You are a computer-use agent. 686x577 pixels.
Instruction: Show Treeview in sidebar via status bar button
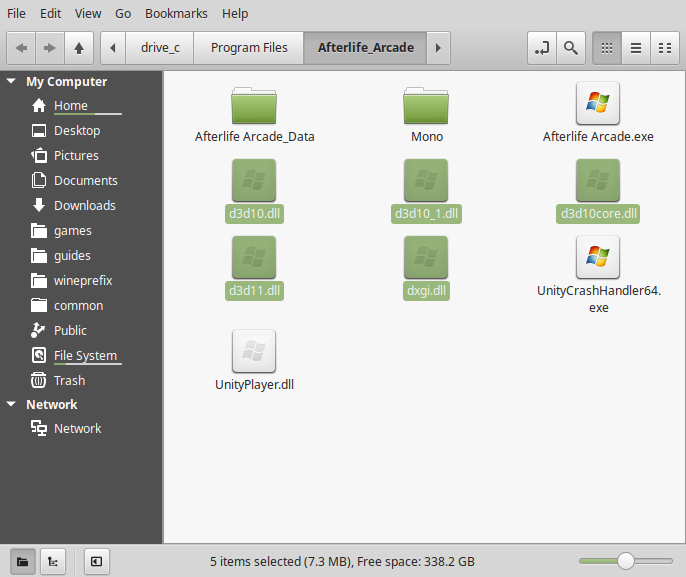click(52, 561)
